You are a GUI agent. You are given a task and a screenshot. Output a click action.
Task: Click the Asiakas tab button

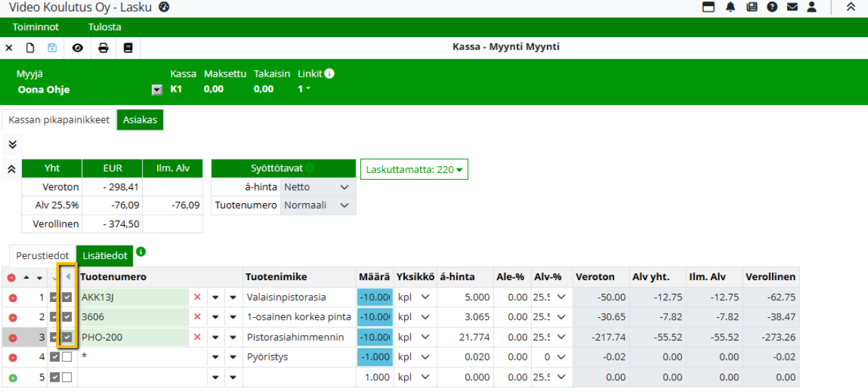pos(140,119)
